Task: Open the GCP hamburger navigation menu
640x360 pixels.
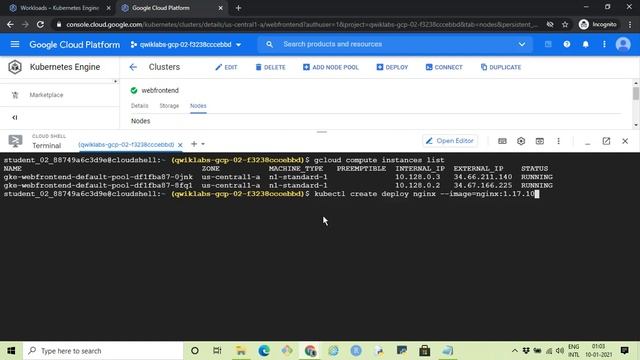Action: point(15,44)
